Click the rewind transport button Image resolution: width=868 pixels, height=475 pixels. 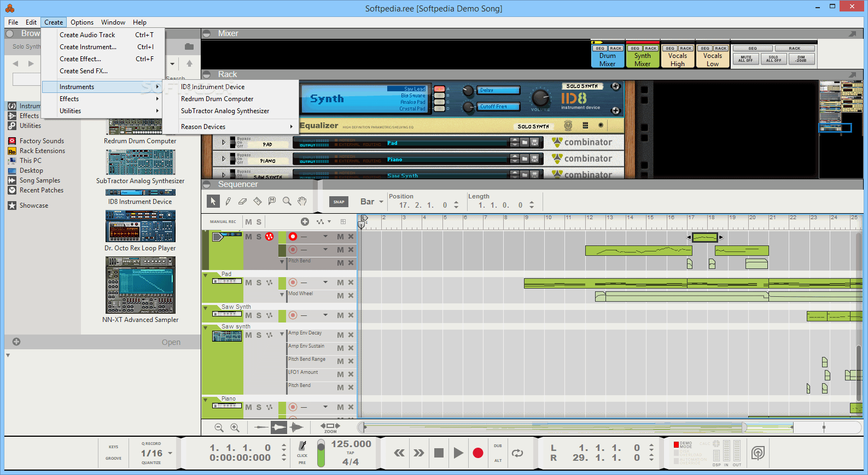pos(399,453)
